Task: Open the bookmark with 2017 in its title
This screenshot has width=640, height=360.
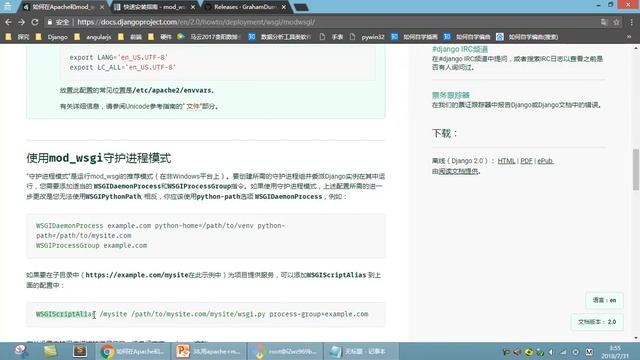Action: (x=209, y=37)
